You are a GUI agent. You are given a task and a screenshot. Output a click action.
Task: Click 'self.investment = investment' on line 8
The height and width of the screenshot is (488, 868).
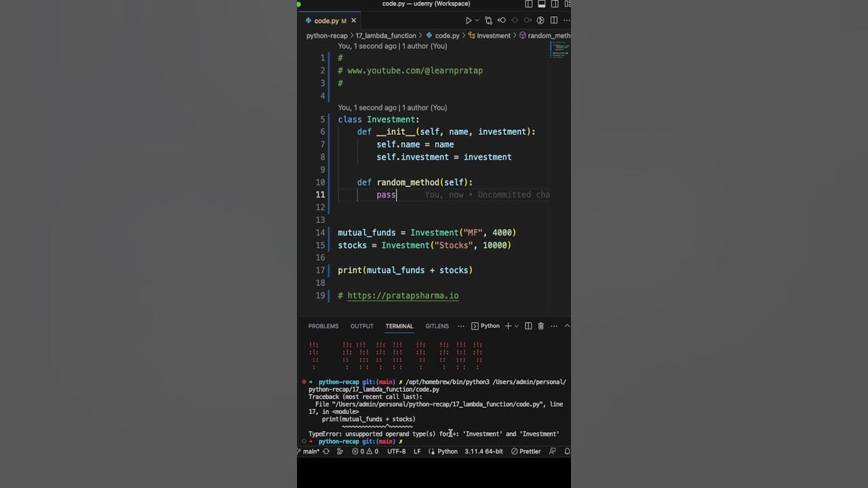tap(444, 157)
